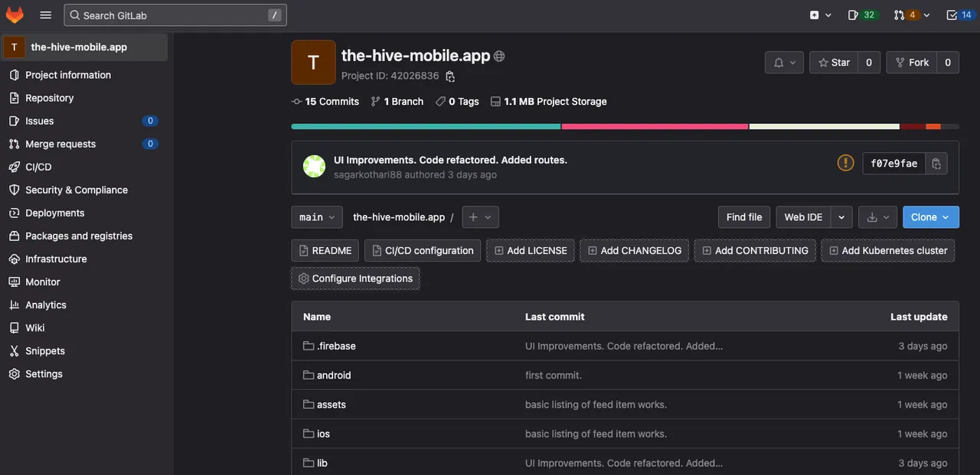Open the latest commit message link
Image resolution: width=980 pixels, height=475 pixels.
[x=450, y=160]
